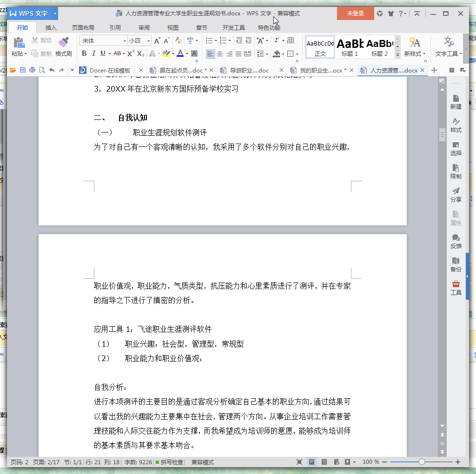The image size is (476, 474).
Task: Toggle align left paragraph
Action: (210, 54)
